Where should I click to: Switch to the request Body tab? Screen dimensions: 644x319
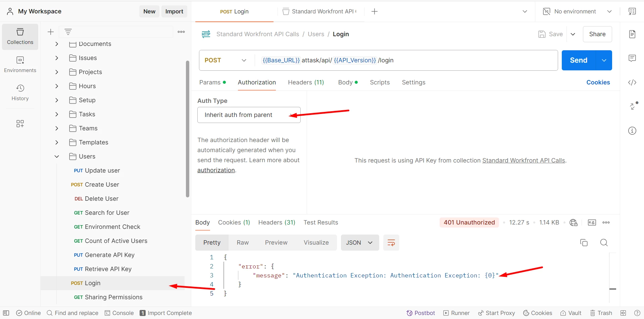click(x=348, y=82)
